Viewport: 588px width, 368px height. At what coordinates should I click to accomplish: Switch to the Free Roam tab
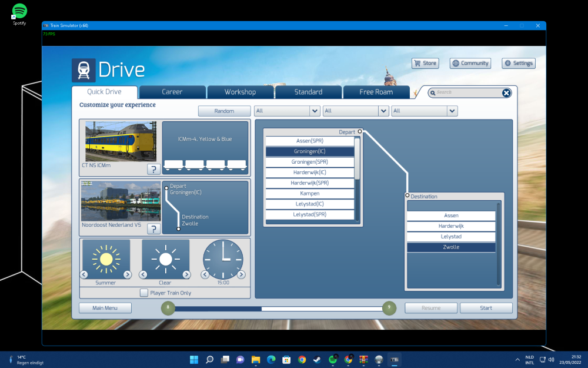pyautogui.click(x=376, y=92)
